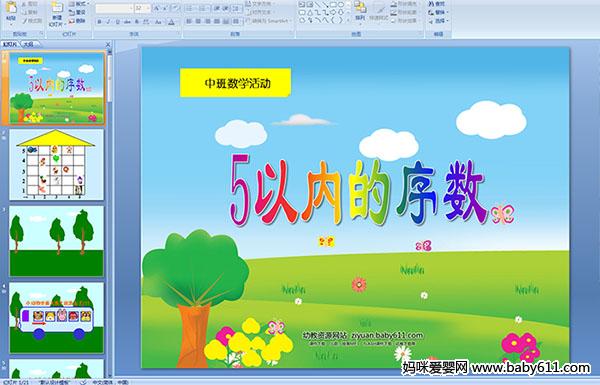Click the Copy icon in clipboard group
This screenshot has width=600, height=385.
(x=24, y=12)
